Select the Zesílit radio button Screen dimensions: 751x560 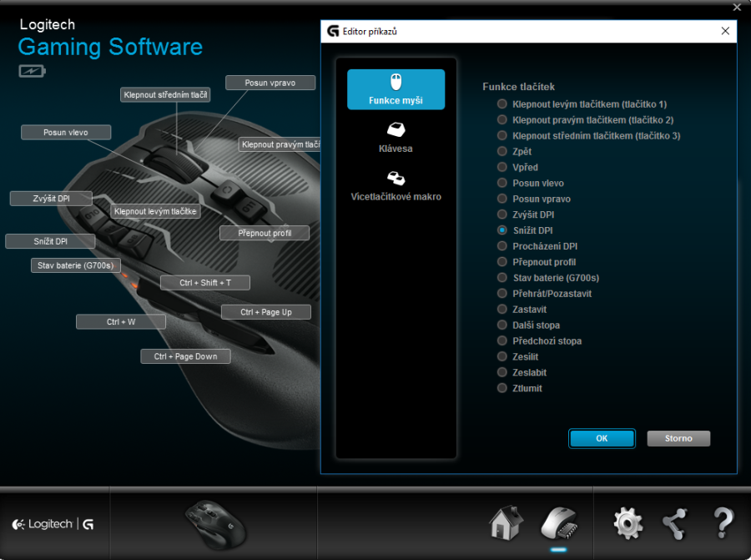pyautogui.click(x=502, y=357)
